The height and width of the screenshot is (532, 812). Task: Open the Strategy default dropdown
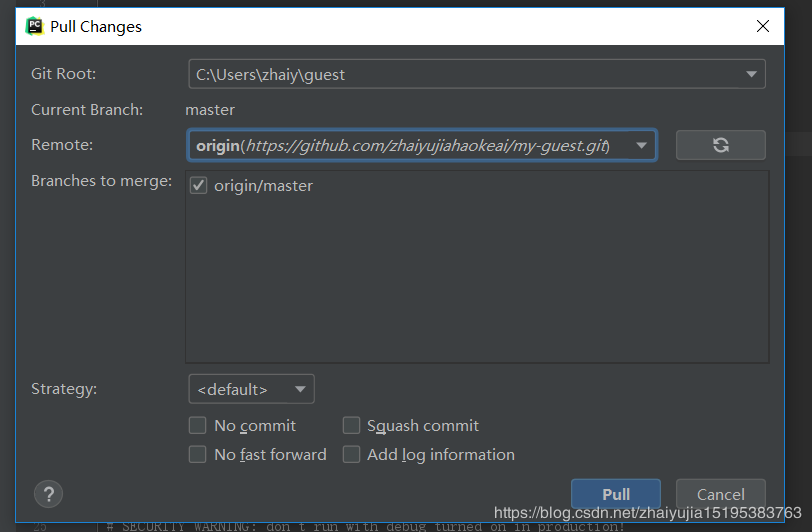pos(251,389)
